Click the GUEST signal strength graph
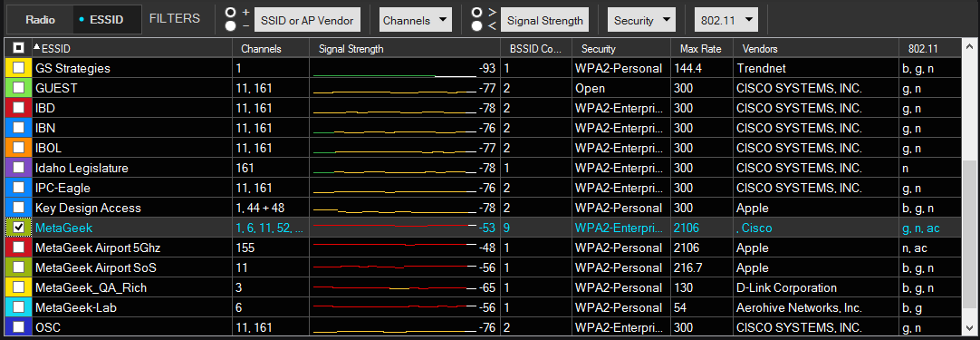Image resolution: width=980 pixels, height=340 pixels. pos(394,92)
